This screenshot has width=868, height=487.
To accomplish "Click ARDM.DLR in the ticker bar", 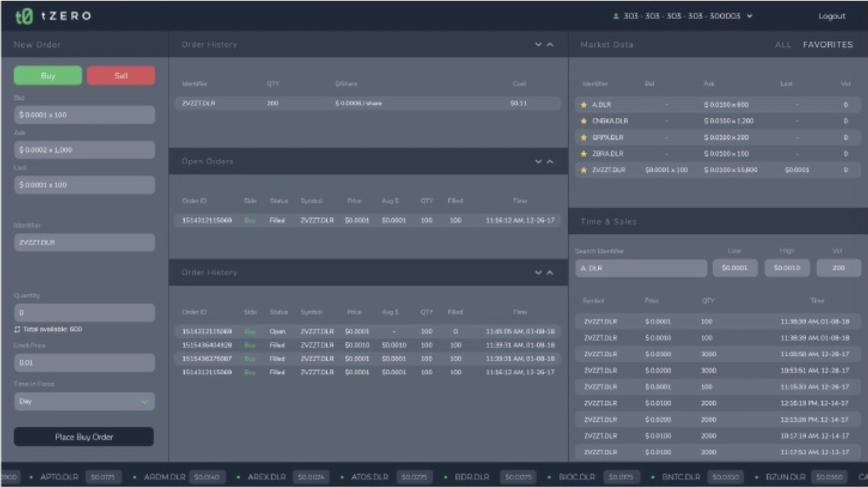I will (165, 477).
